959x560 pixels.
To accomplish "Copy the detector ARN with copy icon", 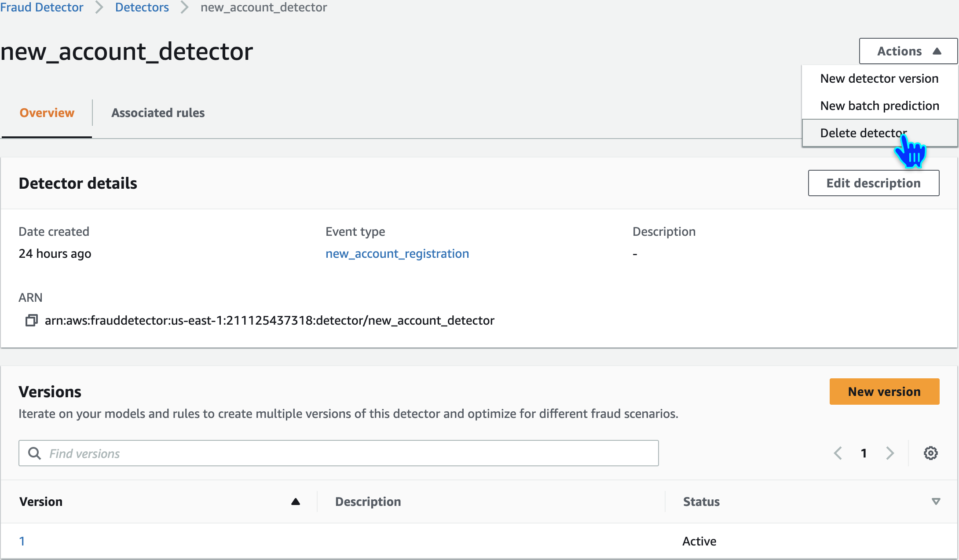I will 31,320.
